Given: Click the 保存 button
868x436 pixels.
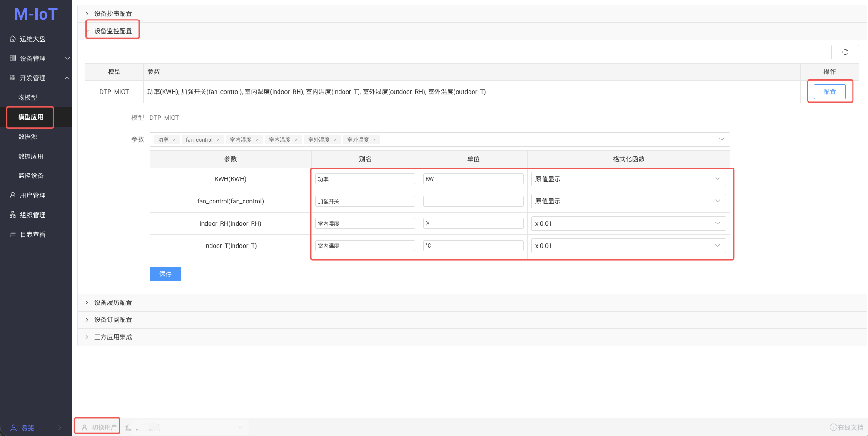Looking at the screenshot, I should point(165,274).
